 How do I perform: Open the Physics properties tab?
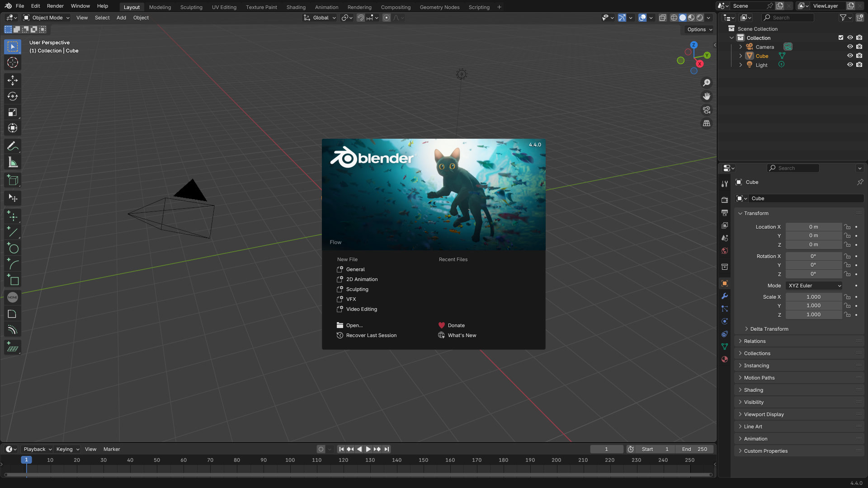(x=725, y=321)
